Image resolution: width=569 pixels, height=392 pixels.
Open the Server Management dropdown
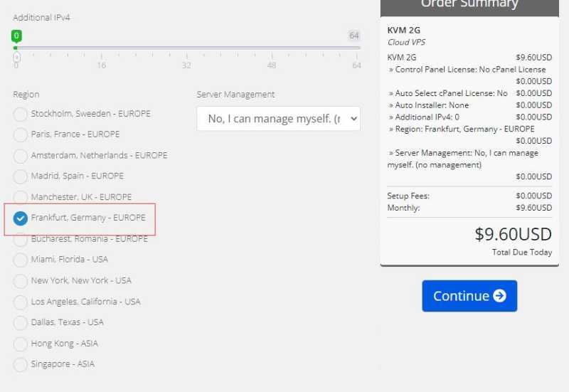278,119
